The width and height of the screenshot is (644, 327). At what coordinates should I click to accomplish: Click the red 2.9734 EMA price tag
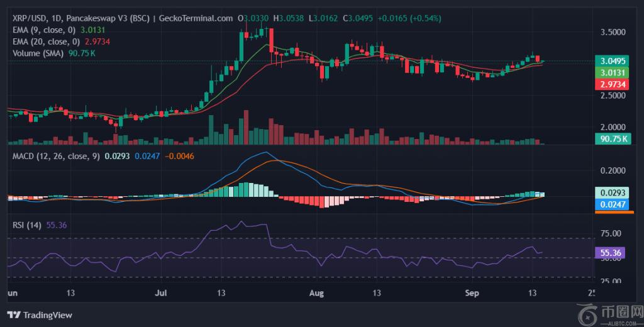pyautogui.click(x=612, y=84)
